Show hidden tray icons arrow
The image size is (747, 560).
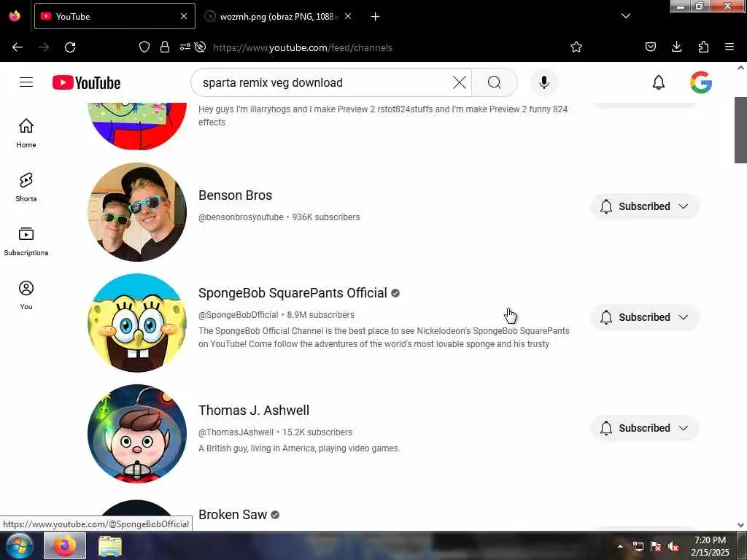620,546
